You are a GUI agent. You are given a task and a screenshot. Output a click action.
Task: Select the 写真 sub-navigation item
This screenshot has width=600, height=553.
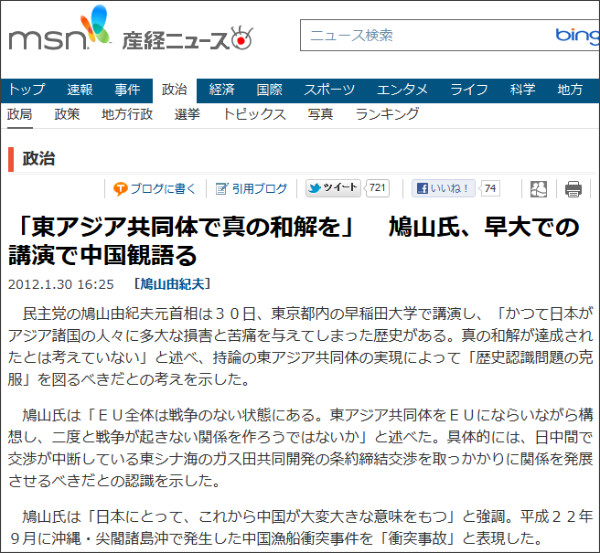[320, 114]
